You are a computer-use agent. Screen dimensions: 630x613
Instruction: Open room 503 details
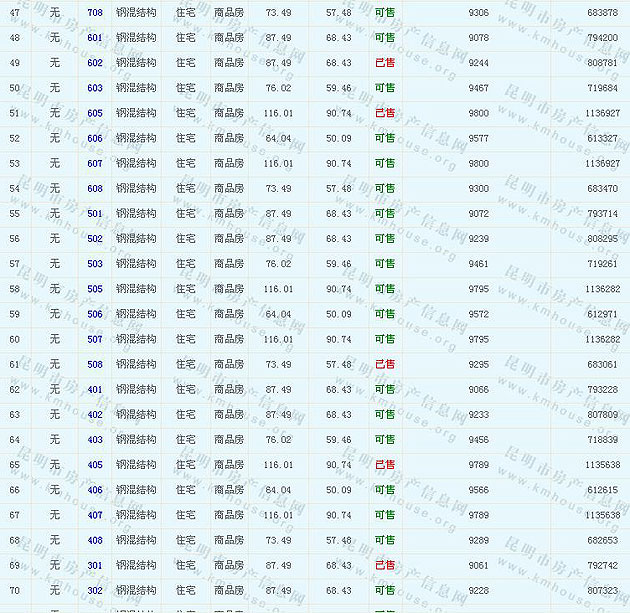click(95, 264)
